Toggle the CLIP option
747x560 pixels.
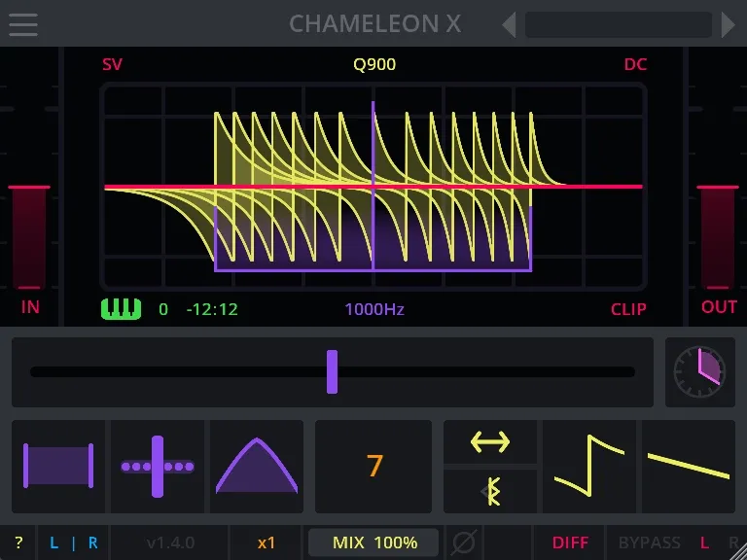(628, 309)
